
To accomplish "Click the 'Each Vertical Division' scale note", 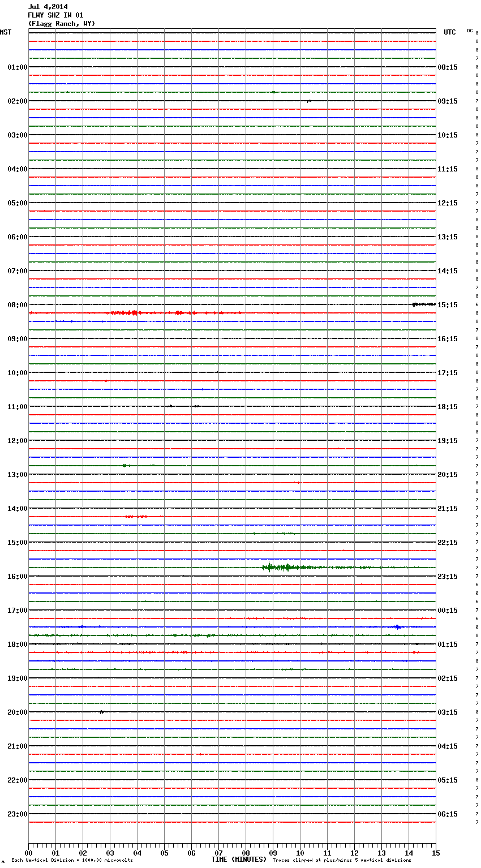I will click(72, 861).
